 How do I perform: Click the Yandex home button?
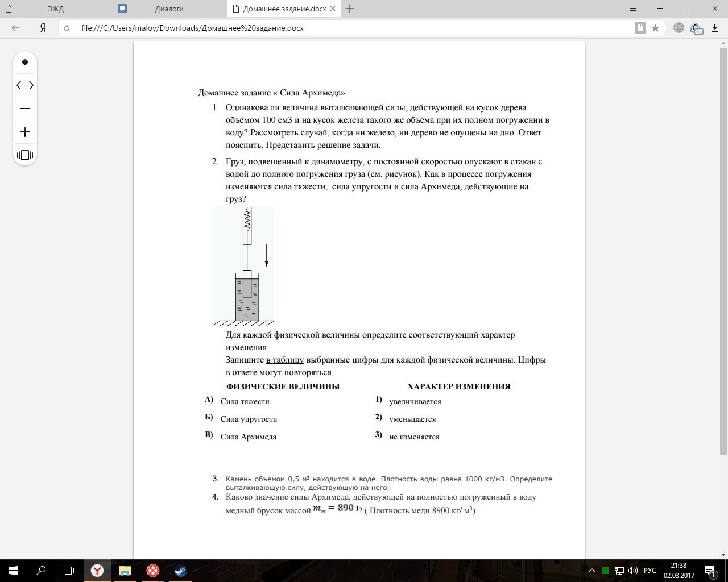tap(43, 28)
